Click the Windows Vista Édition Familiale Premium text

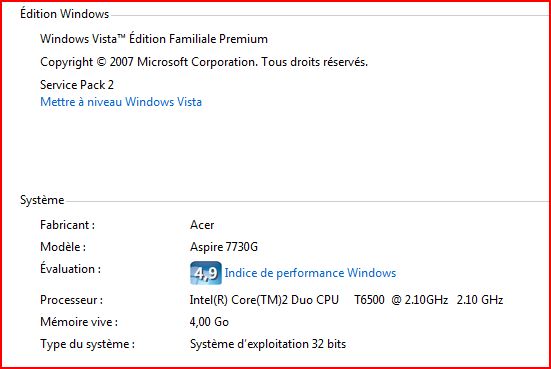click(154, 38)
